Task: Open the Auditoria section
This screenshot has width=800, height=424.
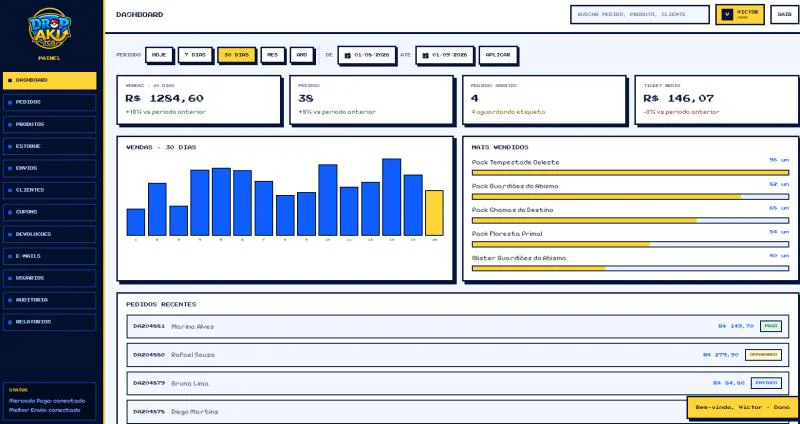Action: pos(49,300)
